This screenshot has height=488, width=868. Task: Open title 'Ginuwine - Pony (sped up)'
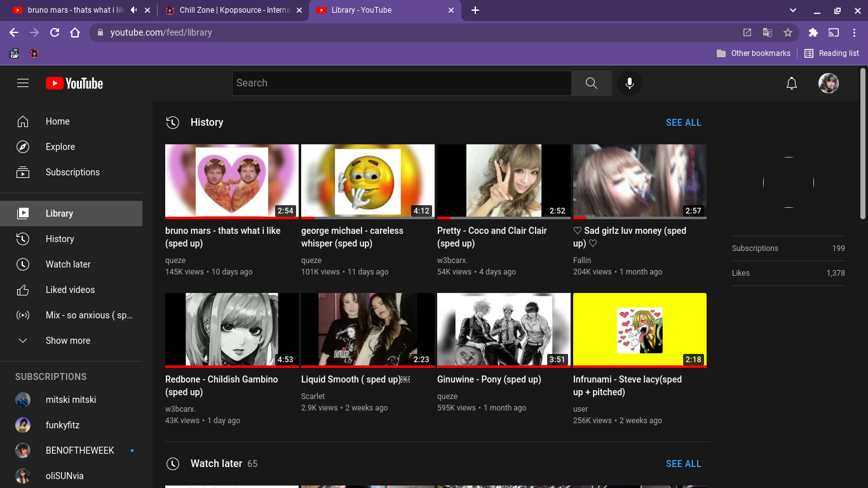click(x=489, y=379)
